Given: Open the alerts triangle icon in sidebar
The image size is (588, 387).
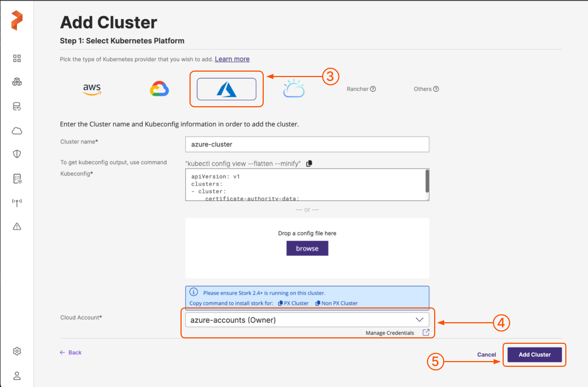Looking at the screenshot, I should (17, 226).
